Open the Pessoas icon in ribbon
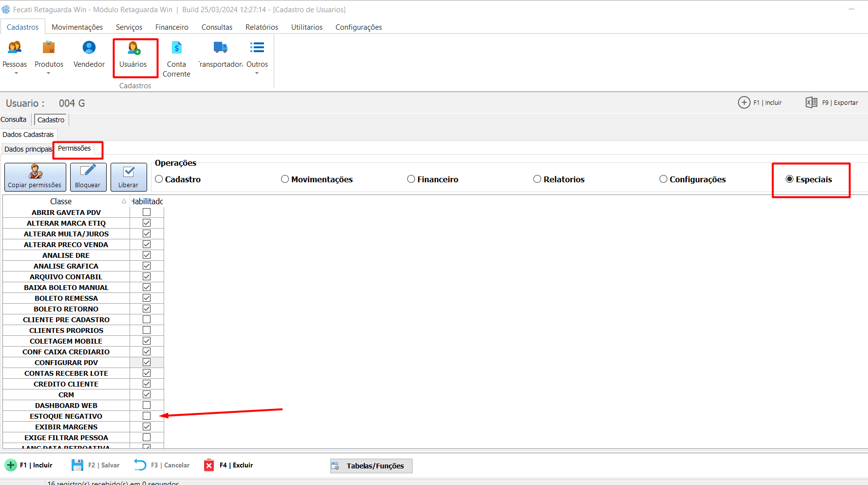This screenshot has width=868, height=485. click(15, 49)
